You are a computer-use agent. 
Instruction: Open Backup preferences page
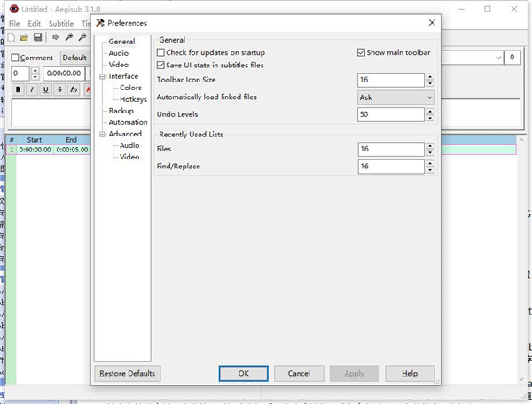(x=121, y=111)
